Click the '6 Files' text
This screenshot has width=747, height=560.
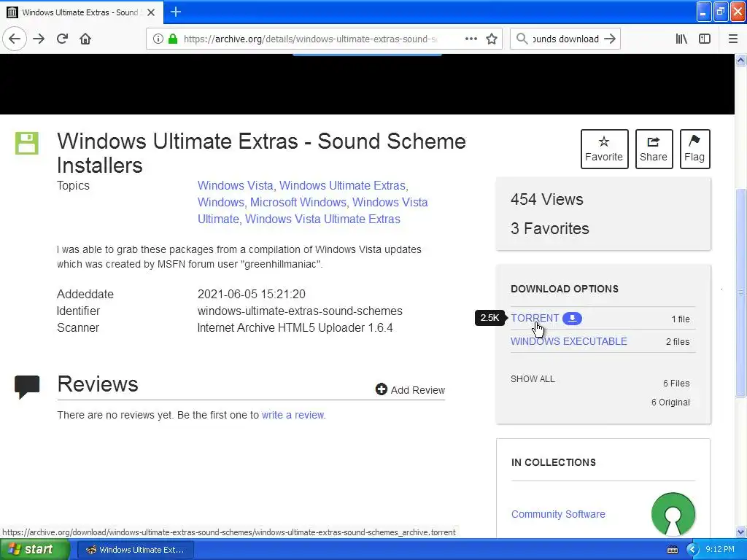676,384
